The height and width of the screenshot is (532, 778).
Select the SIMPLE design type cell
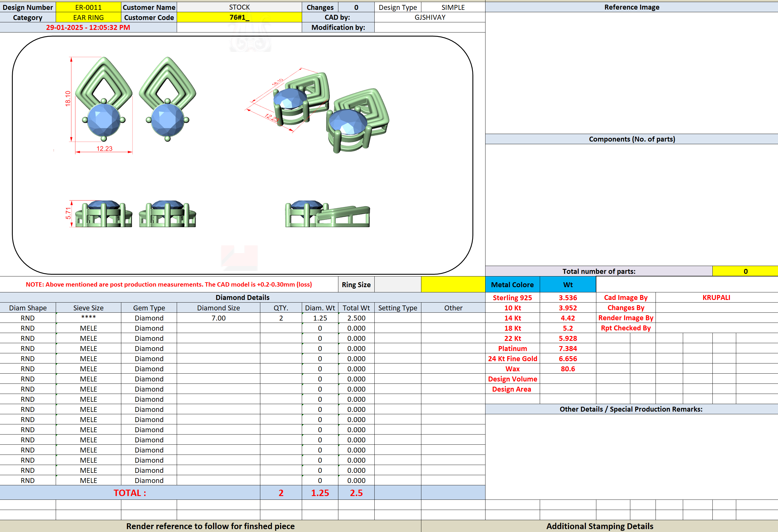tap(453, 7)
